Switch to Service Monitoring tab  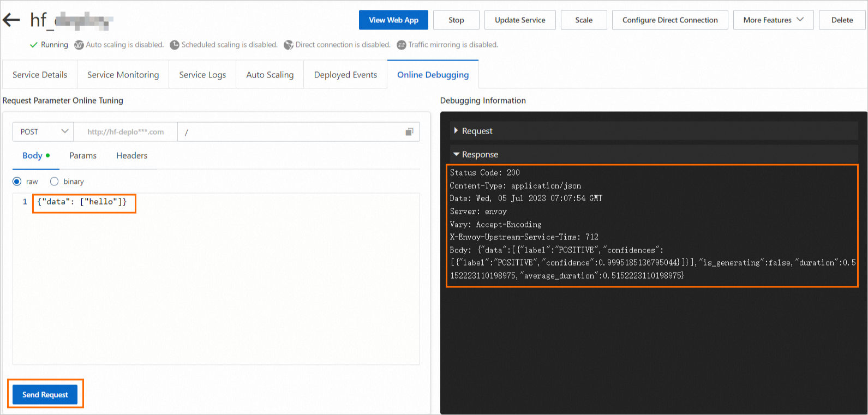(x=123, y=75)
